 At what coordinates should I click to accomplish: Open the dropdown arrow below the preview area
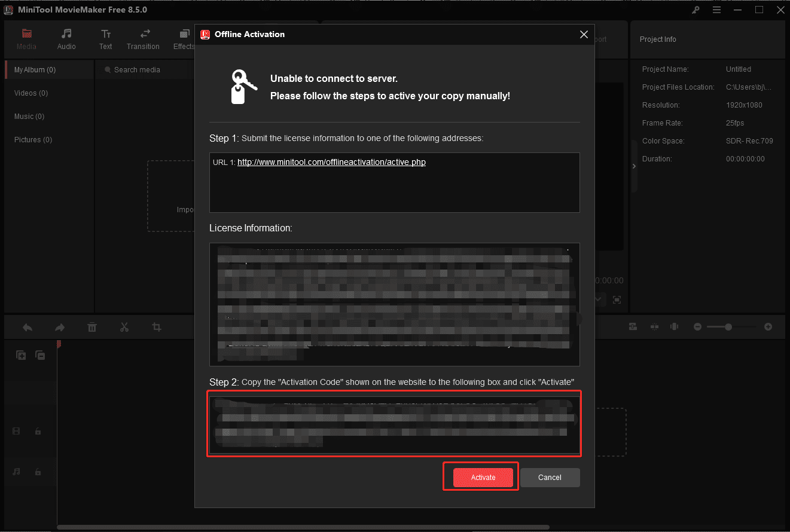tap(597, 299)
